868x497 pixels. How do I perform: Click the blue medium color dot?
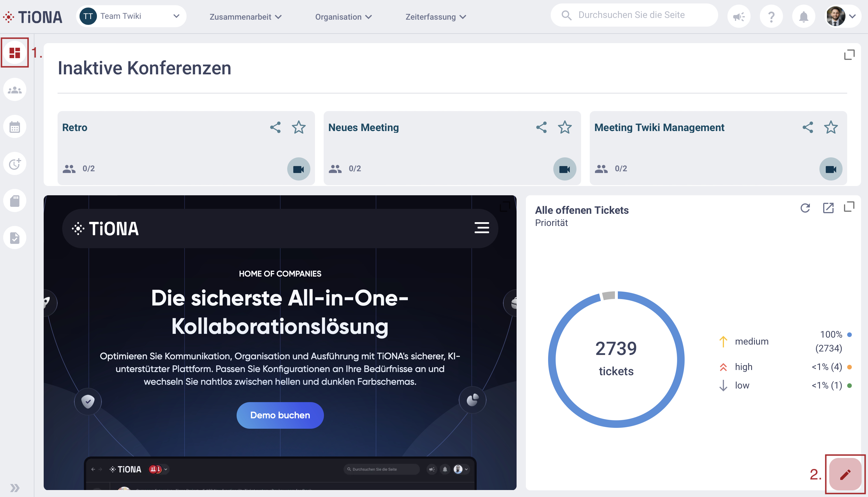(x=849, y=334)
